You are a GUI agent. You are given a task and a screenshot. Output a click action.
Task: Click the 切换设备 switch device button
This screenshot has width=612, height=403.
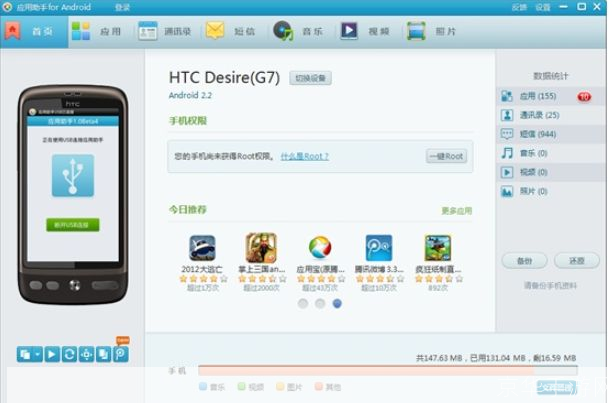click(310, 78)
